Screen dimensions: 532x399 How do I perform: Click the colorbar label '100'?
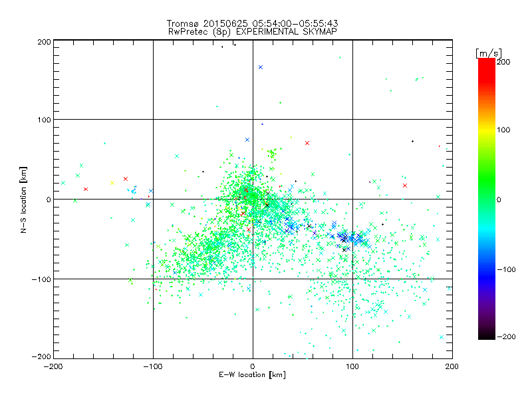point(503,130)
